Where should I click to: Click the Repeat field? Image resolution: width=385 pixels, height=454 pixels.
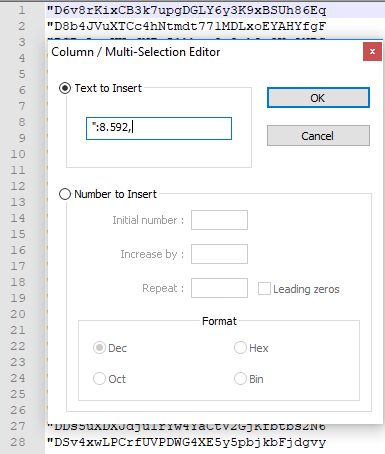pyautogui.click(x=219, y=288)
